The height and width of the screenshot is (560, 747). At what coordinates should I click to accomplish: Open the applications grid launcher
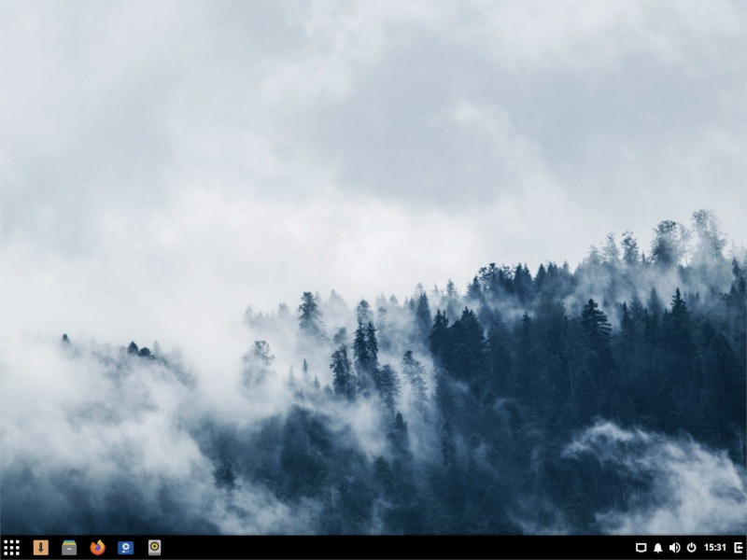click(11, 548)
